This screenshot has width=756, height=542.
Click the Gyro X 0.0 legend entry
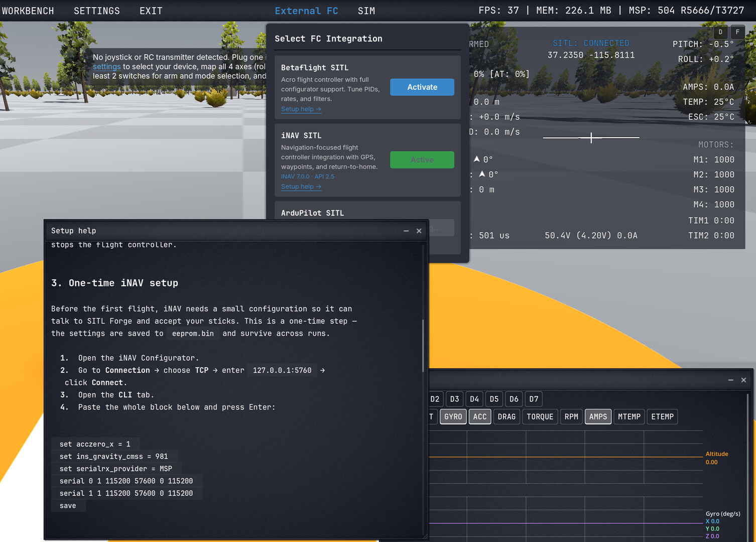[x=712, y=521]
